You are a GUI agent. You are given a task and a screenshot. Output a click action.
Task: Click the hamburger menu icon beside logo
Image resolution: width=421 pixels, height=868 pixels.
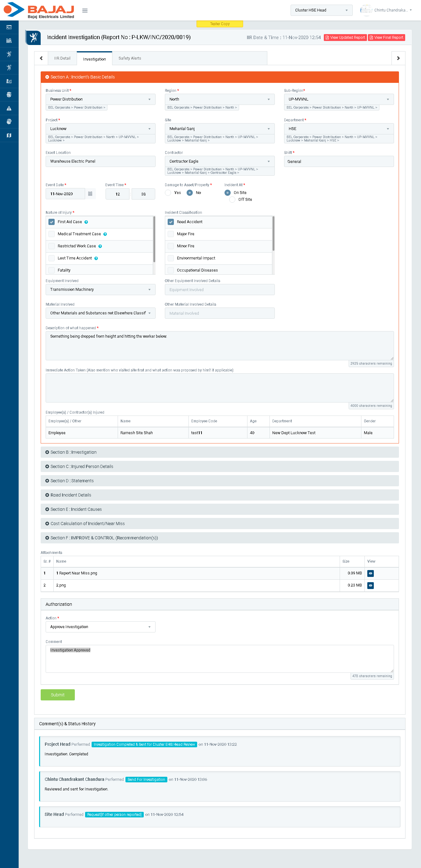tap(85, 11)
